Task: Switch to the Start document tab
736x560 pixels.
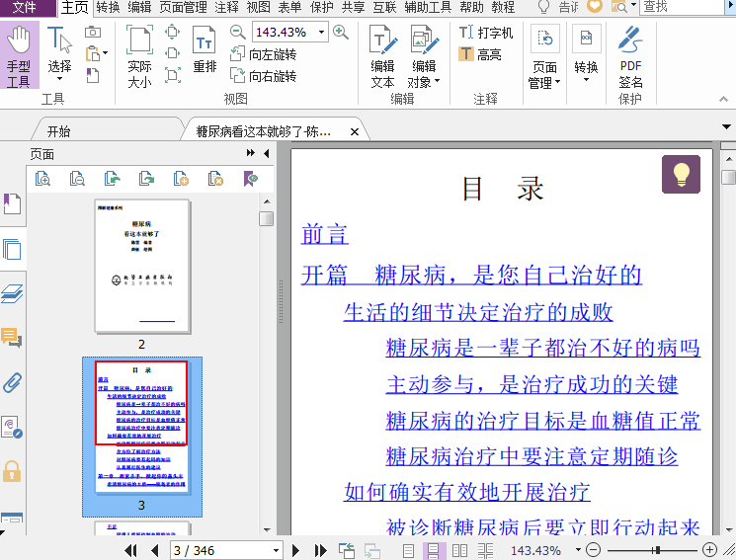Action: [x=58, y=131]
